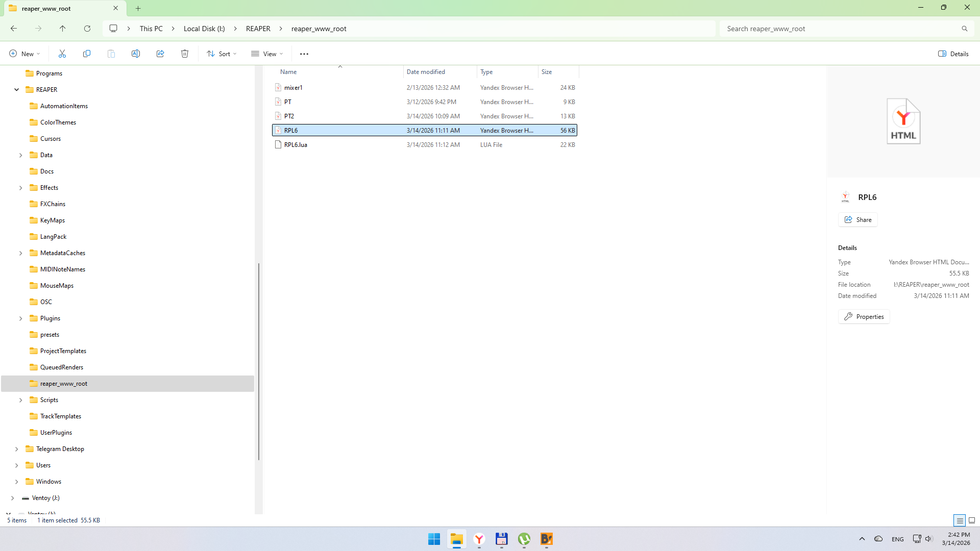Switch to large thumbnails view in status bar
The width and height of the screenshot is (980, 551).
(x=972, y=520)
